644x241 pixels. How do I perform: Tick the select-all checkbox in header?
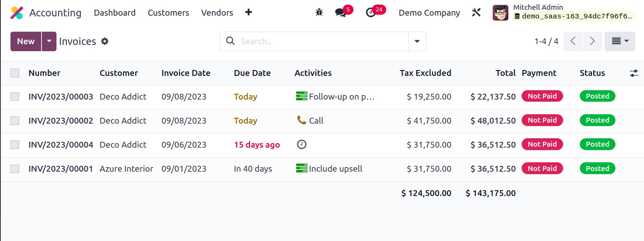point(15,73)
